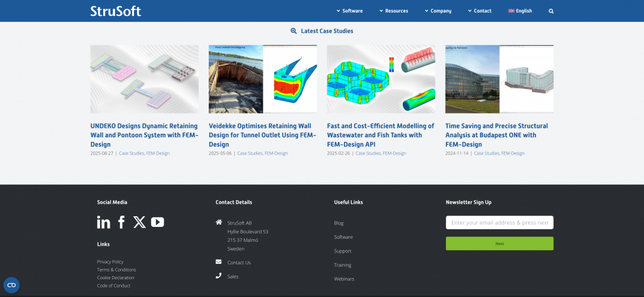Open the Software useful link in footer
Image resolution: width=644 pixels, height=297 pixels.
click(x=343, y=237)
